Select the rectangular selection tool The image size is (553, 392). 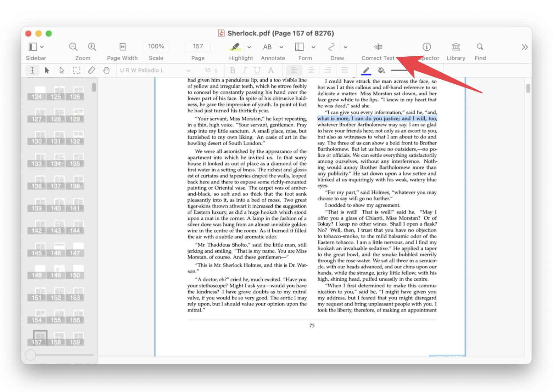click(76, 70)
